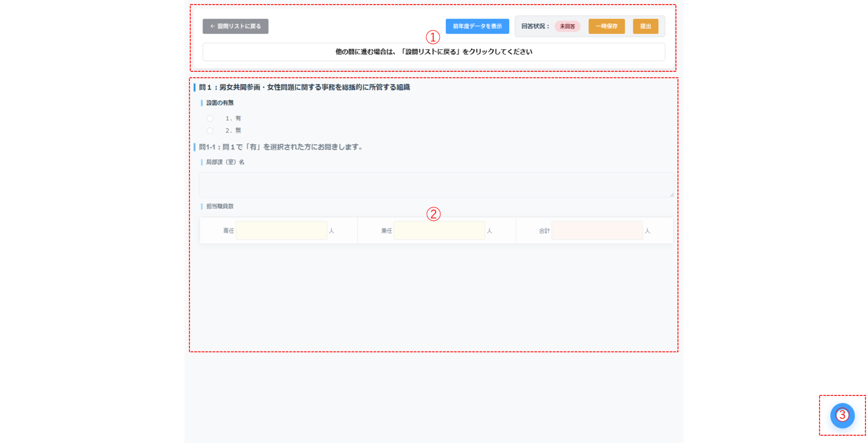Click the circled number 1 annotation marker
The height and width of the screenshot is (443, 868).
click(433, 37)
